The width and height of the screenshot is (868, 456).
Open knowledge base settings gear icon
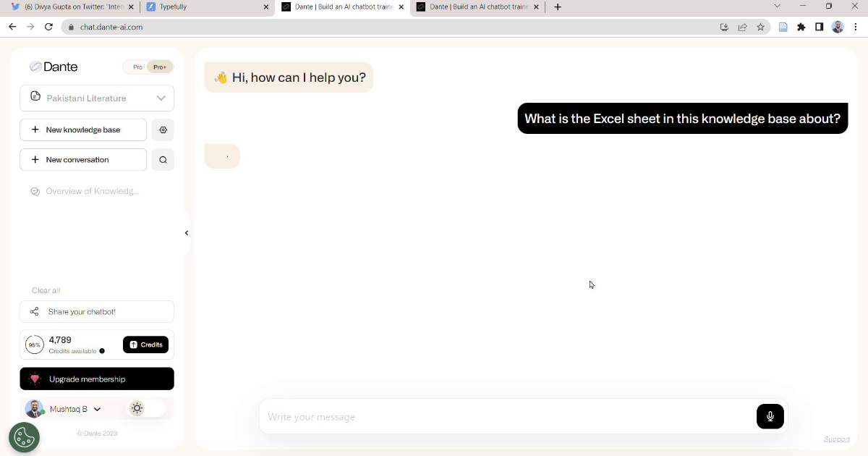coord(163,130)
